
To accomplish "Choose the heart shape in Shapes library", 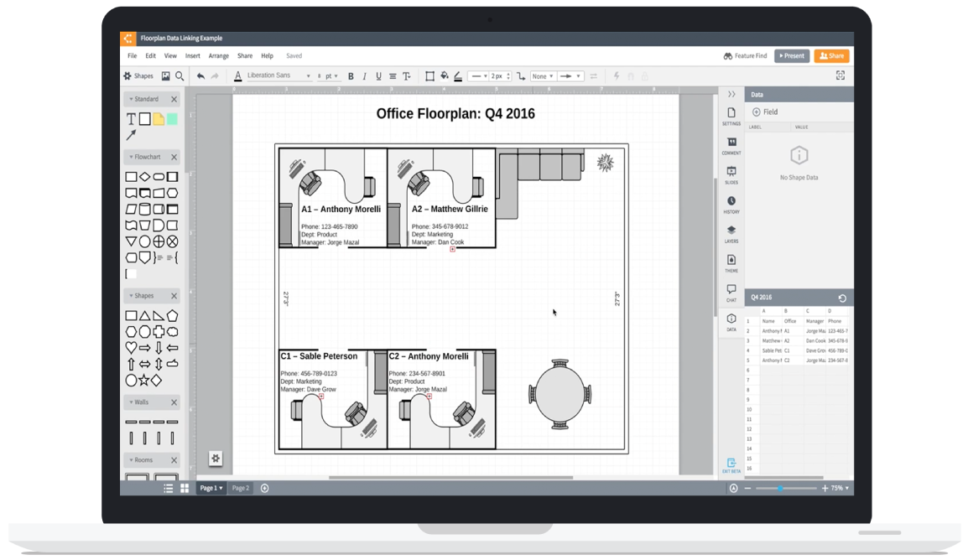I will pos(131,348).
